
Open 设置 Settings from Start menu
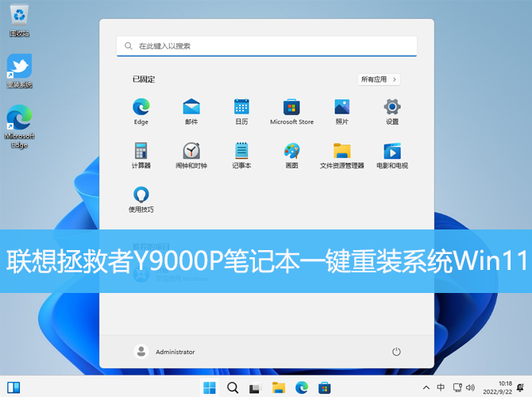(x=391, y=107)
